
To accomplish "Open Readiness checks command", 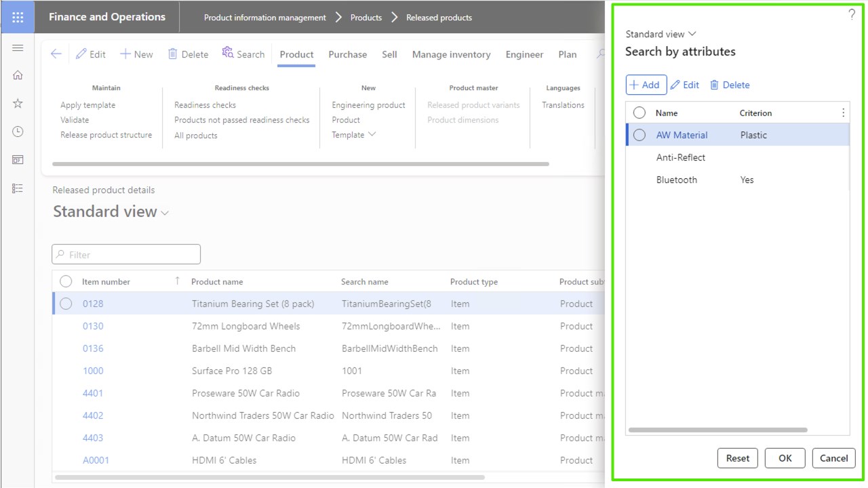I will [x=205, y=105].
